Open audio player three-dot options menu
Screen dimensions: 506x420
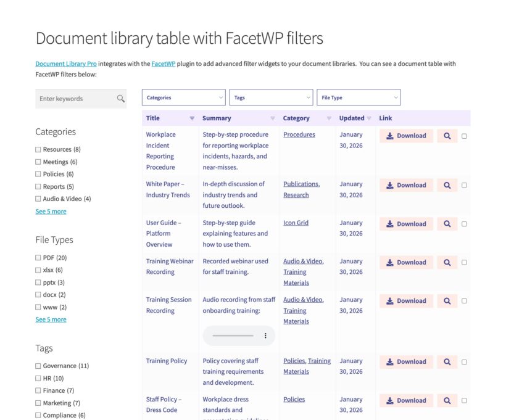(x=265, y=336)
